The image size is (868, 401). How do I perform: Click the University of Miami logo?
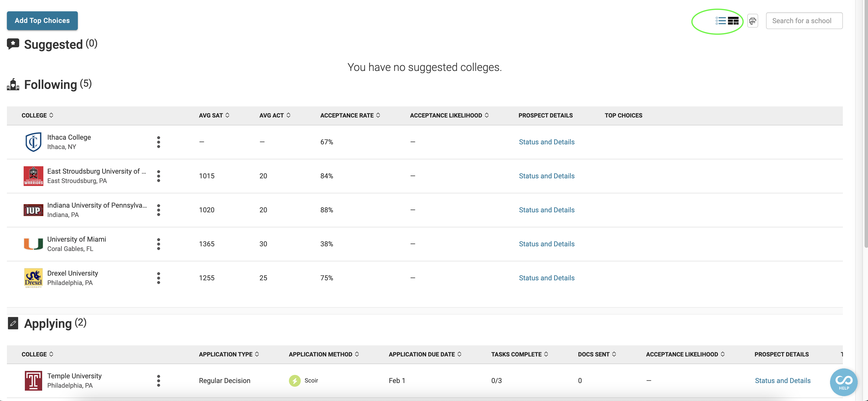click(x=33, y=244)
